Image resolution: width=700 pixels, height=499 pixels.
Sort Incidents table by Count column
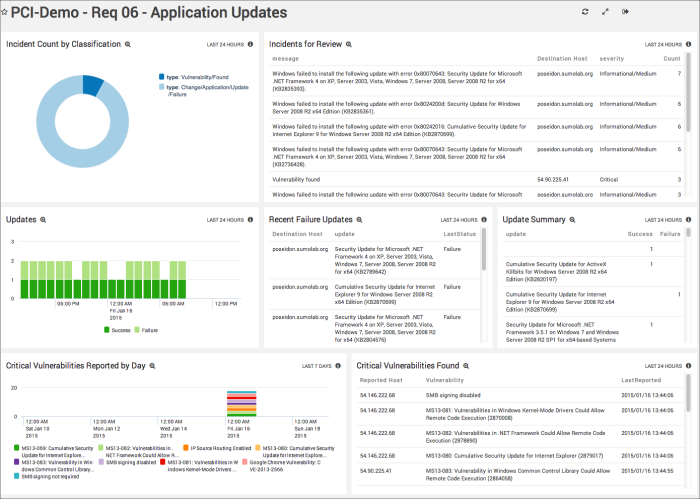[x=671, y=59]
